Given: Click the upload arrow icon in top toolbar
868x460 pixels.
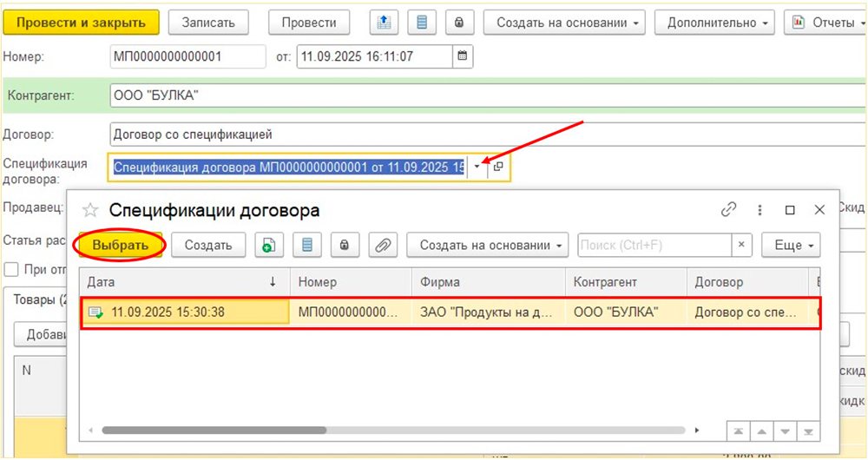Looking at the screenshot, I should (x=384, y=23).
